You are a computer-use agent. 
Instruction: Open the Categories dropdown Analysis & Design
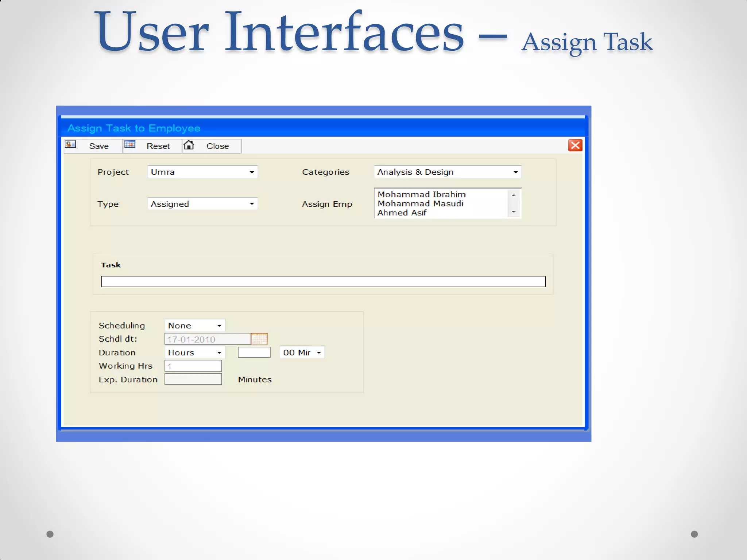pyautogui.click(x=448, y=172)
